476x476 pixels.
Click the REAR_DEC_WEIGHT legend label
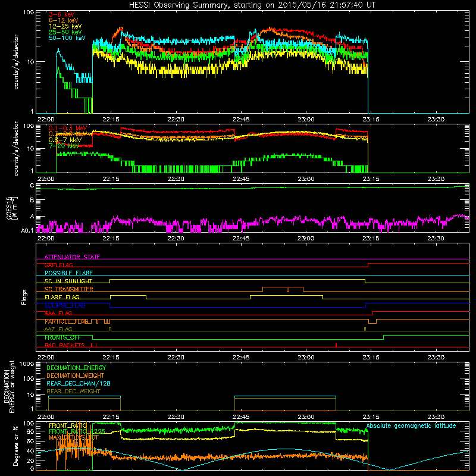click(73, 392)
